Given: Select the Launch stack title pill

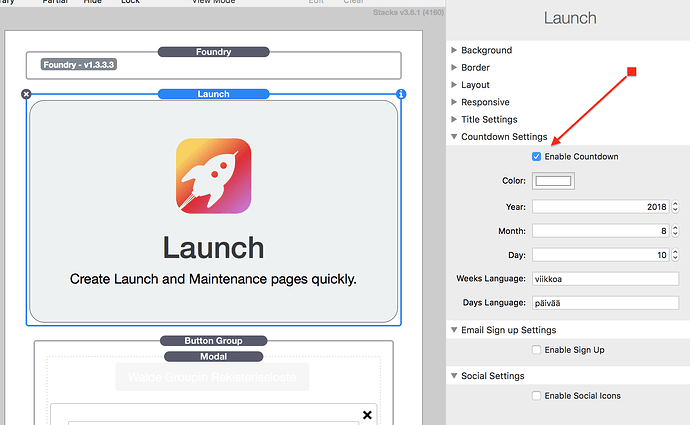Looking at the screenshot, I should [213, 94].
